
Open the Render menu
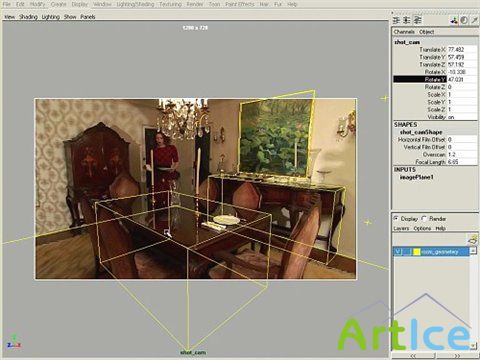coord(195,4)
